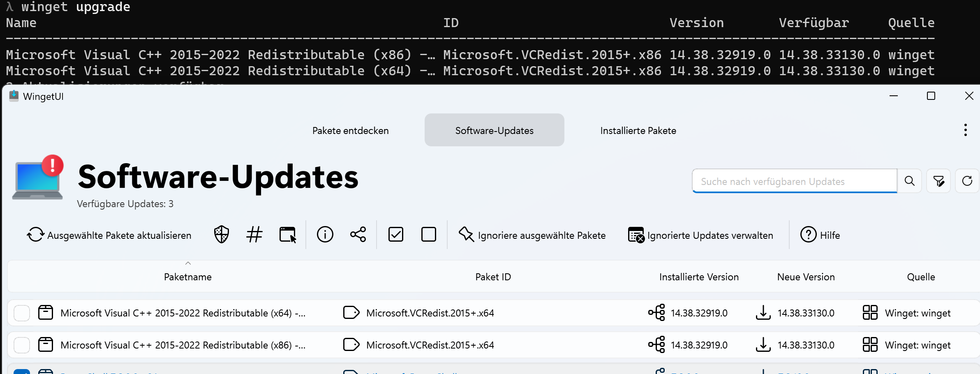Sort by Paketname column header
Screen dimensions: 980x374
pyautogui.click(x=188, y=277)
